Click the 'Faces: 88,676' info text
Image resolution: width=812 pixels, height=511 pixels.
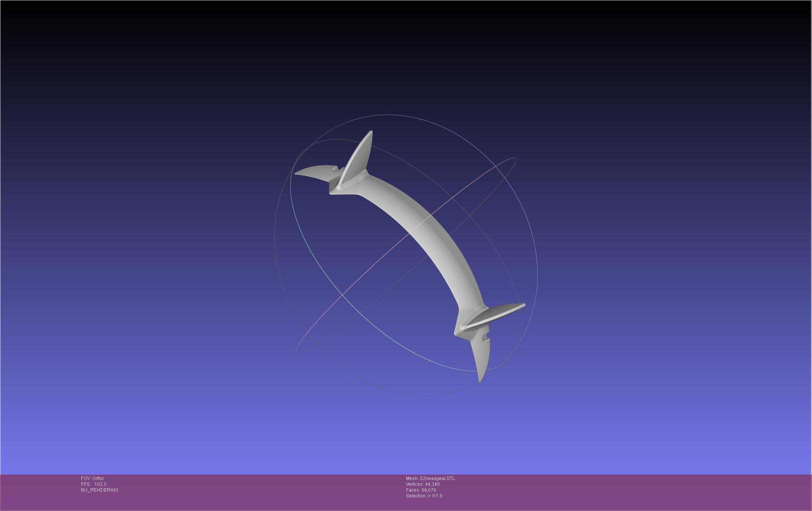click(x=421, y=490)
